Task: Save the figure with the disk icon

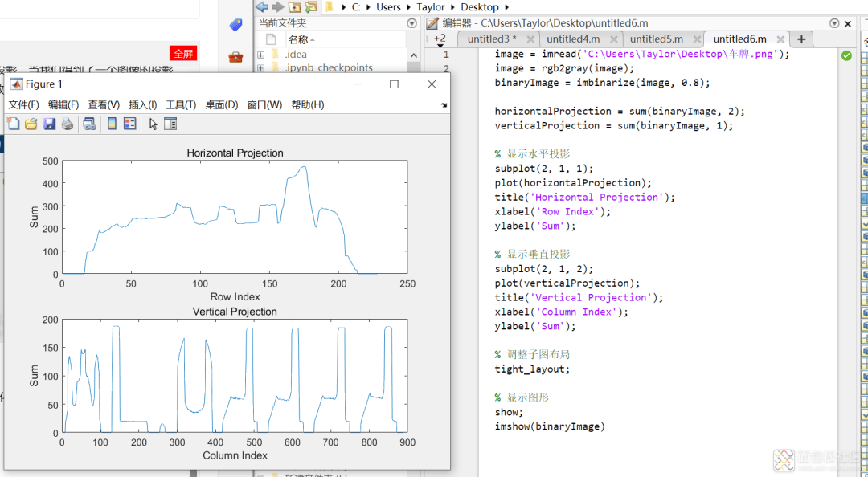Action: point(49,124)
